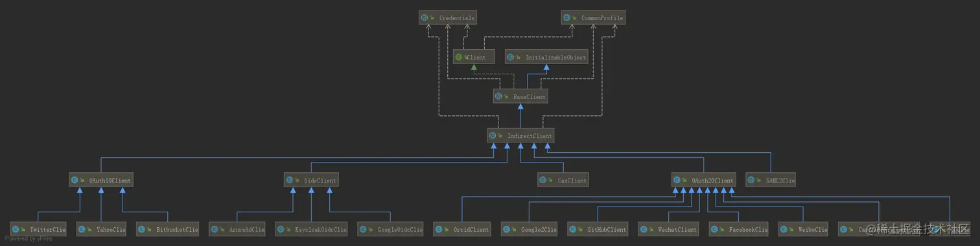The height and width of the screenshot is (246, 980).
Task: Click the FacebookClie class icon
Action: (714, 229)
